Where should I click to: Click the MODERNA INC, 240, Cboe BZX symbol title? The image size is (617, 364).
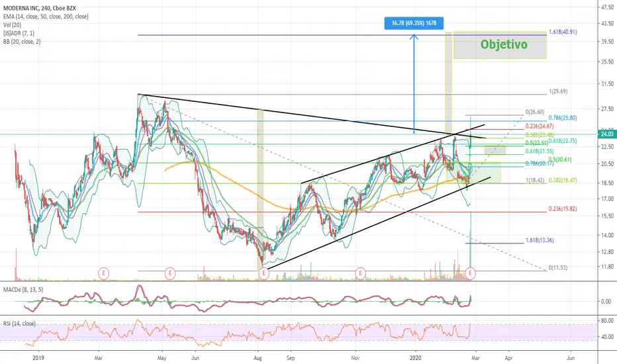(x=40, y=8)
